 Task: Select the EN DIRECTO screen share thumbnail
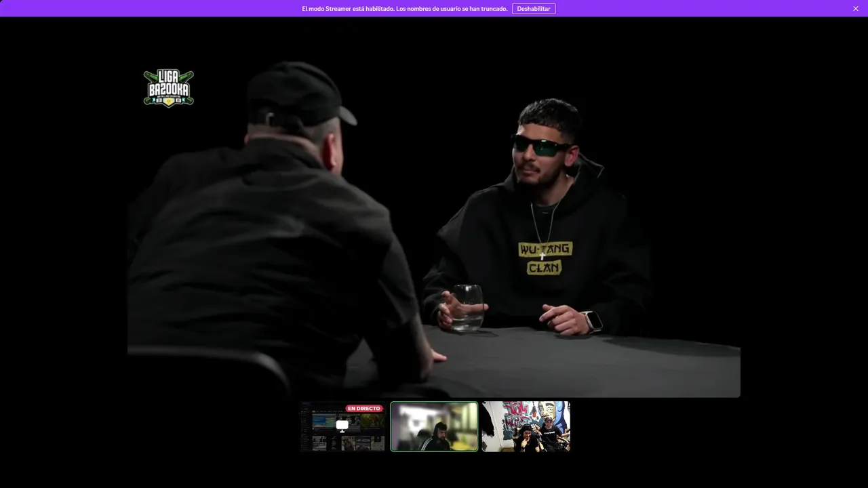click(342, 426)
